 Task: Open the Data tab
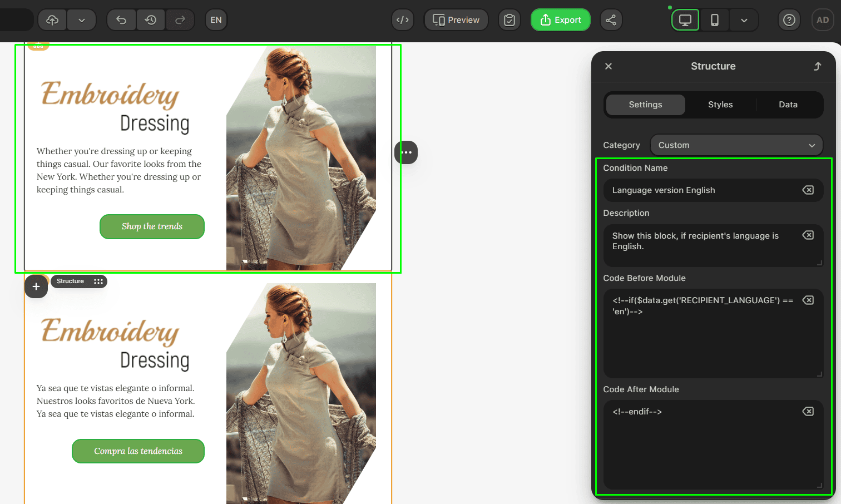pos(788,105)
